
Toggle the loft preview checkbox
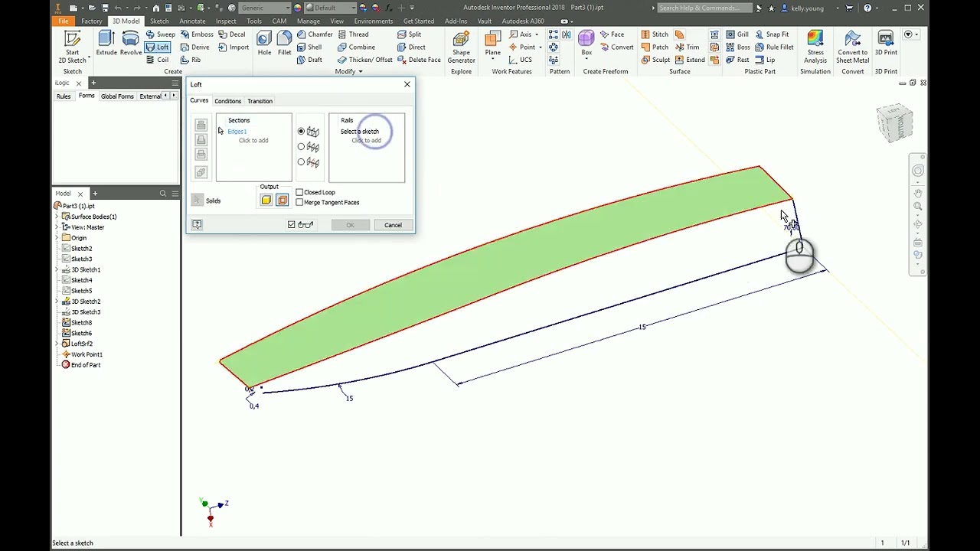(291, 225)
